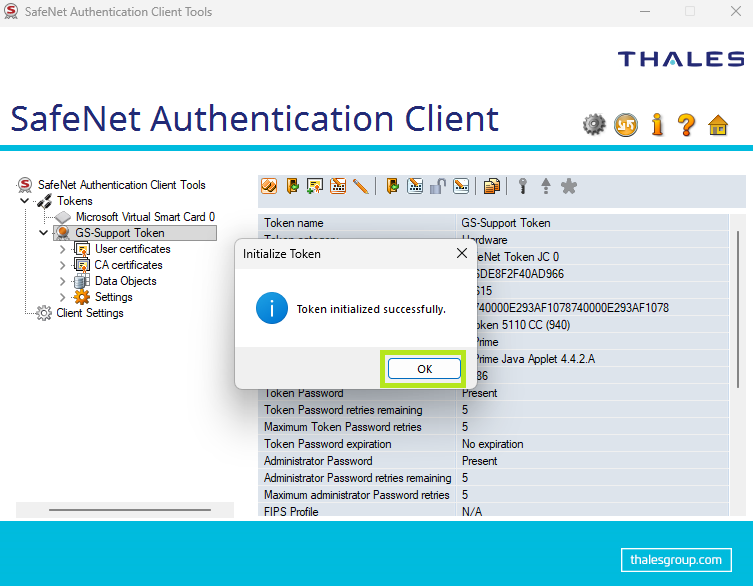
Task: Click Change Administrator Password icon with blue border
Action: tap(415, 186)
